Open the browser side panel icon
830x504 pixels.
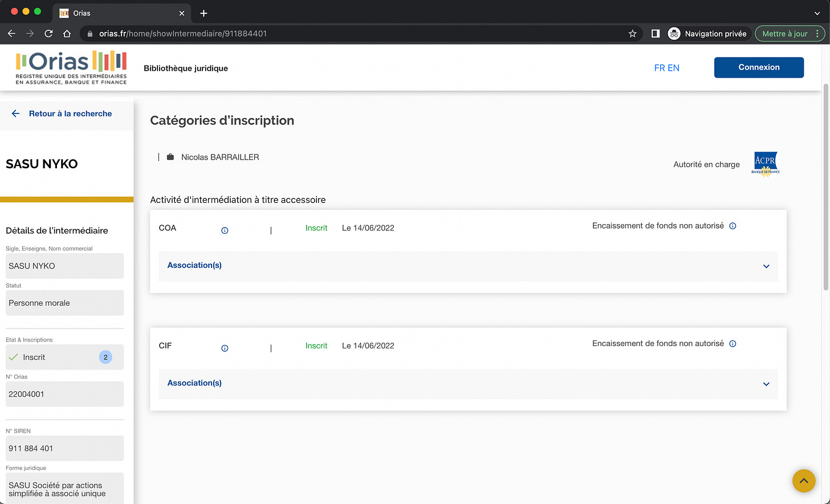[656, 34]
